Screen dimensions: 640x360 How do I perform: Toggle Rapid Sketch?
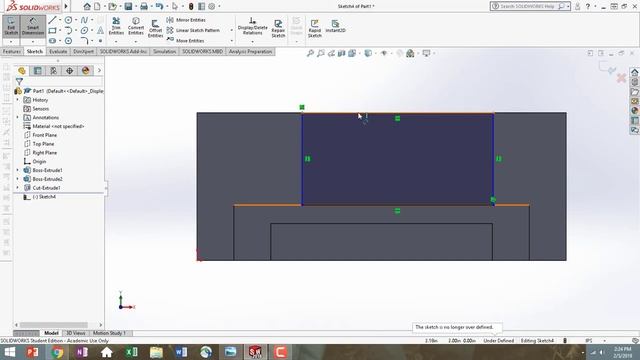tap(315, 29)
